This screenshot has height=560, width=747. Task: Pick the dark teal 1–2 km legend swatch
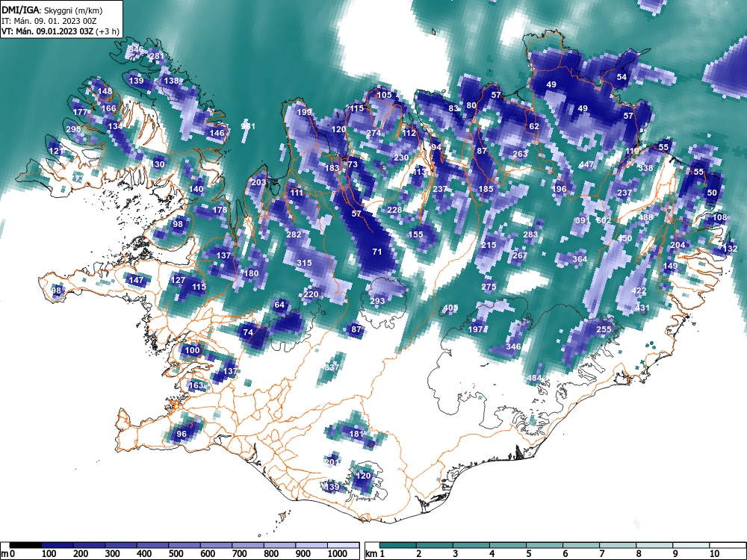coord(398,545)
